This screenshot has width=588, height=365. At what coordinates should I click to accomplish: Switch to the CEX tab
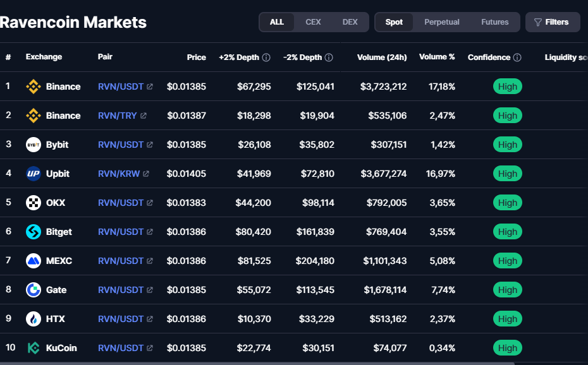click(313, 22)
